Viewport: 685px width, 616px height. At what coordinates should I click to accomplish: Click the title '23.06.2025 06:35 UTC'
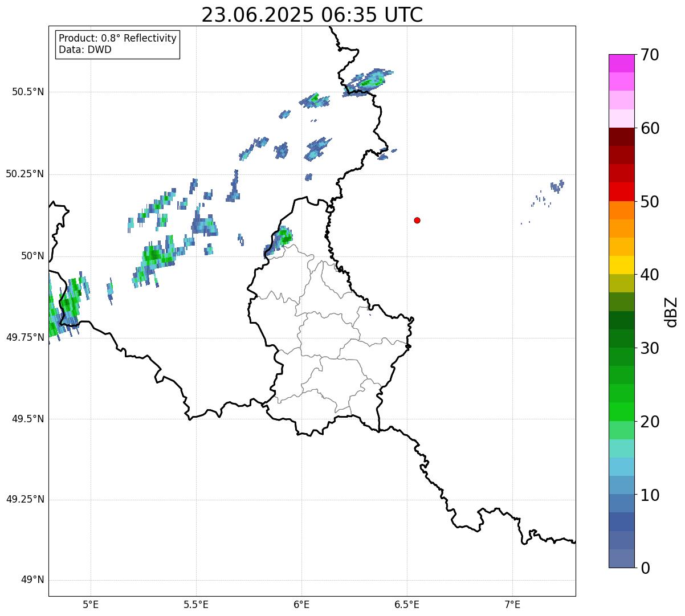(312, 15)
